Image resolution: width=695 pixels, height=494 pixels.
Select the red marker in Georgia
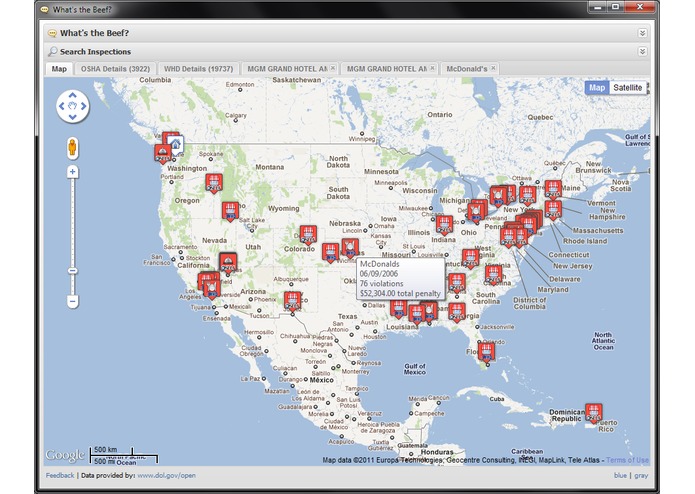point(457,312)
